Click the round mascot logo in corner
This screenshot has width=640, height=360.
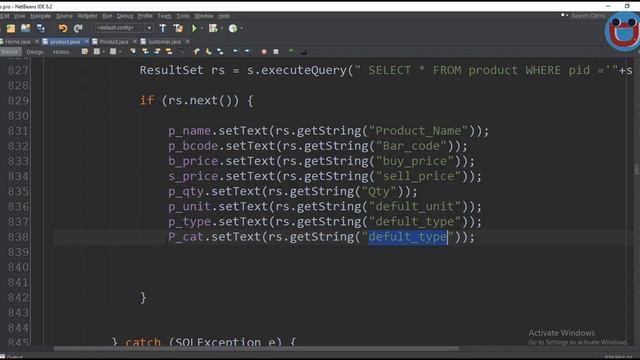pyautogui.click(x=622, y=31)
